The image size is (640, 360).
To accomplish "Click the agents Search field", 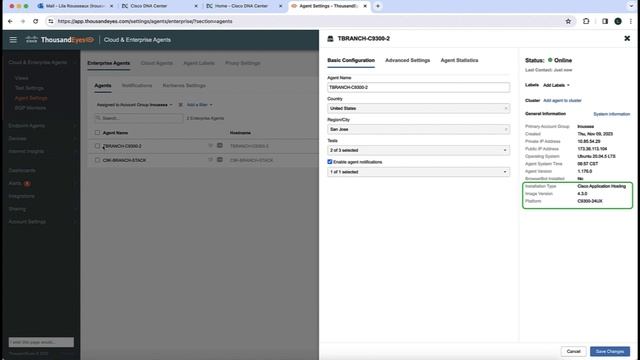I will click(x=139, y=118).
